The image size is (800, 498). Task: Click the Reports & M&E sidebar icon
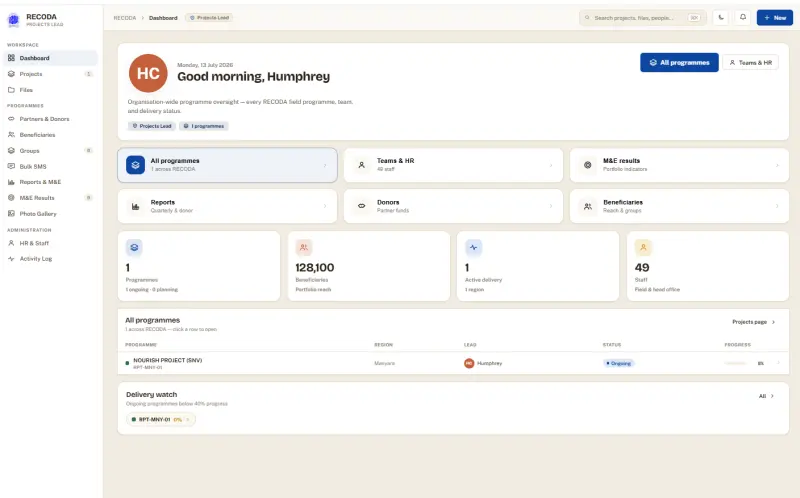coord(11,182)
